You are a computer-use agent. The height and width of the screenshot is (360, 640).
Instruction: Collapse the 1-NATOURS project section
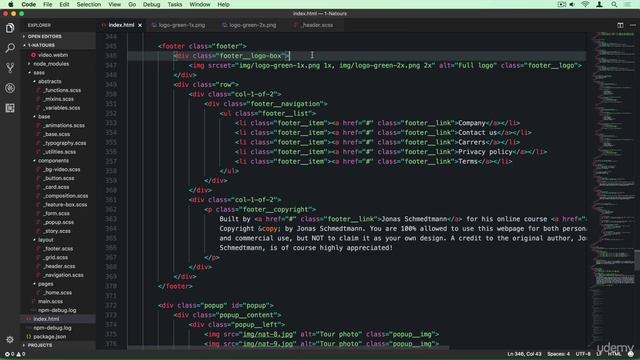pyautogui.click(x=41, y=45)
